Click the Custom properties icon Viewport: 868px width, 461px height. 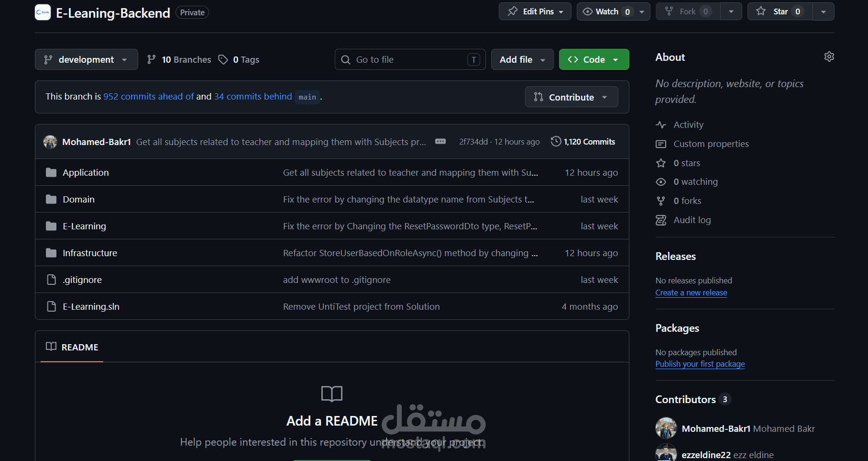point(661,144)
